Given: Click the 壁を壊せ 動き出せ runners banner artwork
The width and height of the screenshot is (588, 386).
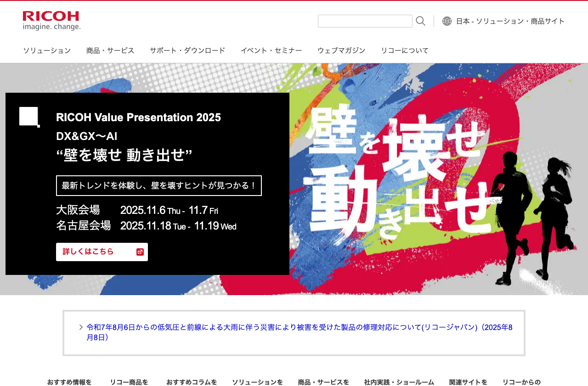Looking at the screenshot, I should (x=436, y=179).
